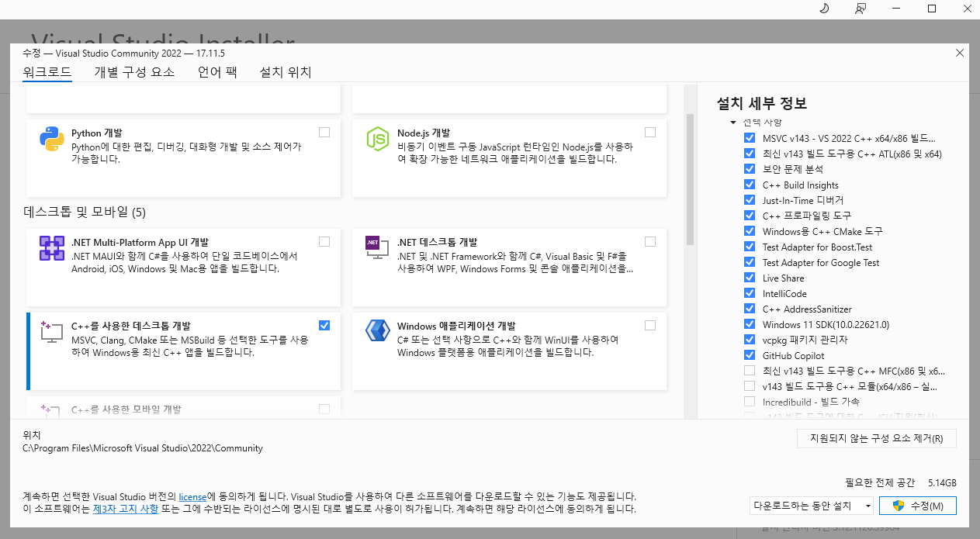980x539 pixels.
Task: Switch to the 언어 팩 tab
Action: pos(217,72)
